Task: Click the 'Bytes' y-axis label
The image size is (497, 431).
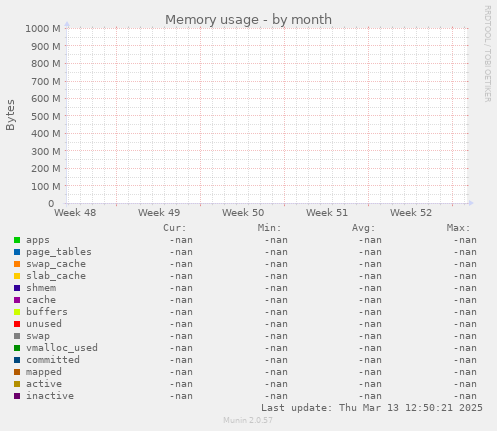Action: [x=10, y=115]
